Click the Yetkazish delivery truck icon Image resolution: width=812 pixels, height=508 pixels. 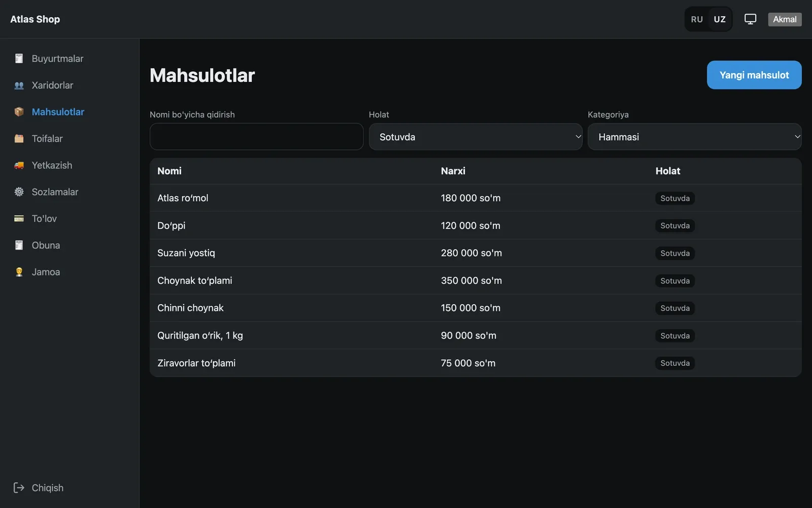(x=19, y=165)
